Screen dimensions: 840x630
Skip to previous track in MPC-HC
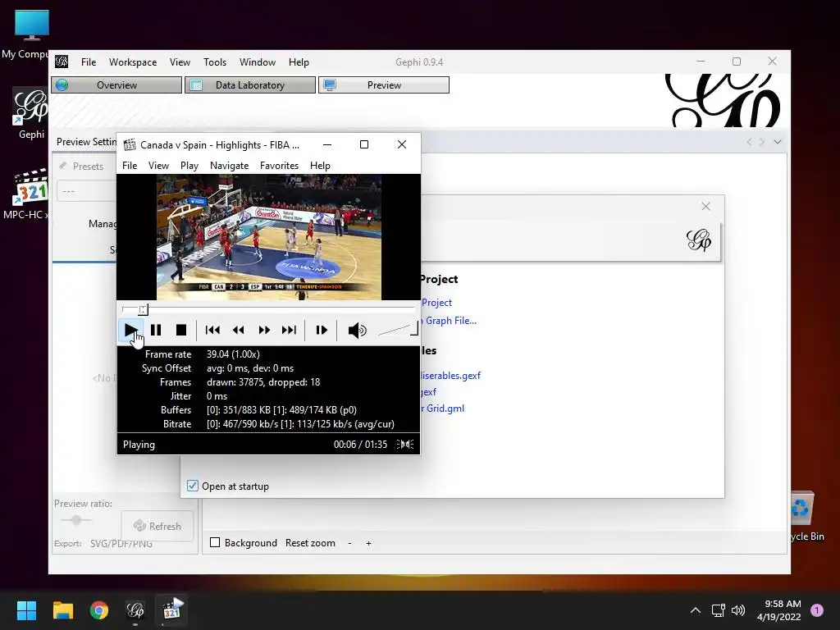(x=212, y=330)
